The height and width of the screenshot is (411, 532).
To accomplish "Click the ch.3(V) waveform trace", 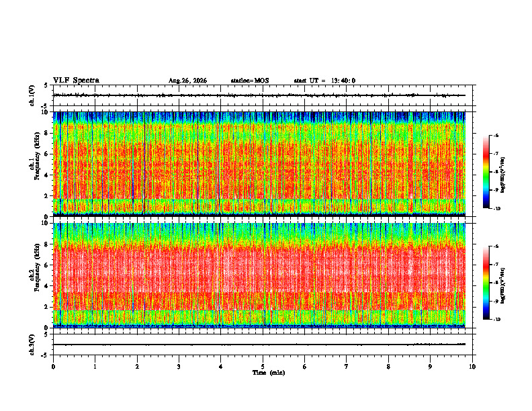I will point(259,345).
